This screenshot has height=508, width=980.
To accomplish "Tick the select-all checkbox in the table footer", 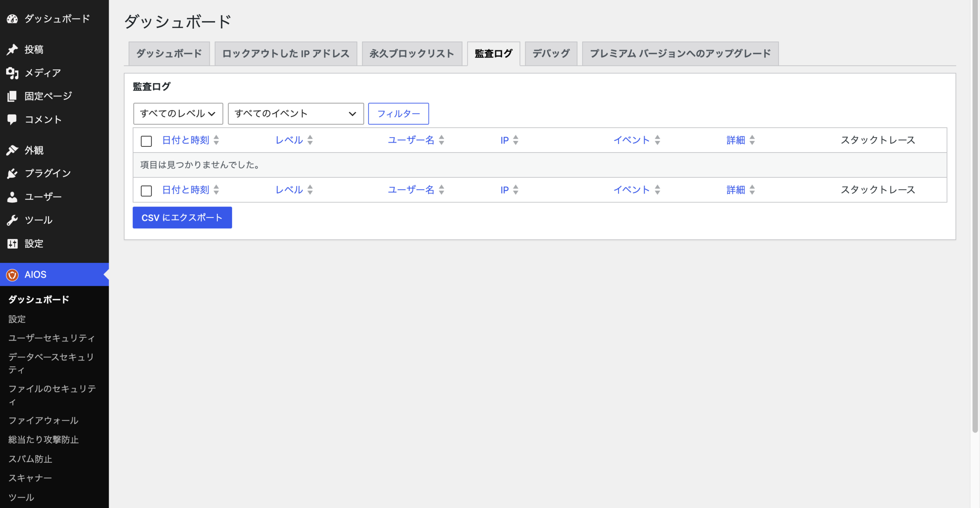I will [146, 191].
